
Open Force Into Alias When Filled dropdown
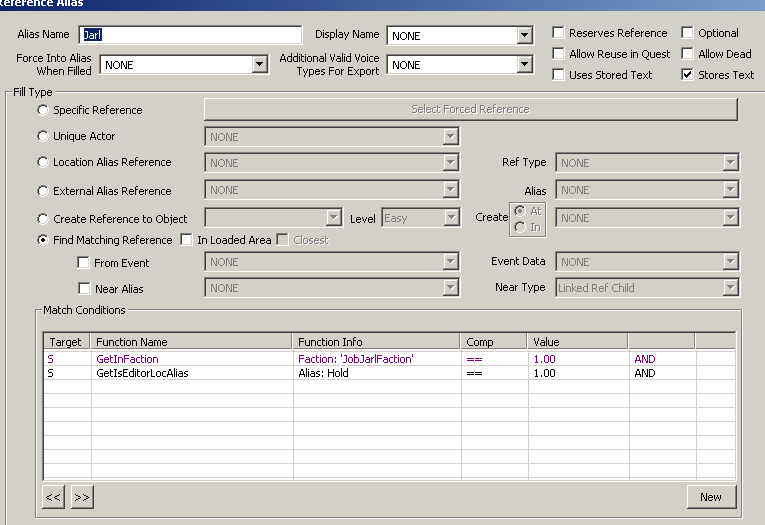184,64
